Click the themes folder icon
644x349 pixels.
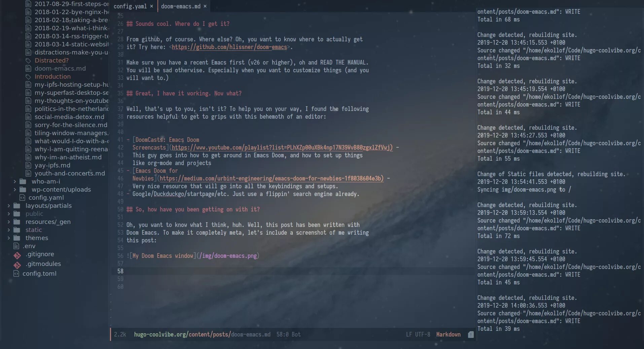pos(17,238)
